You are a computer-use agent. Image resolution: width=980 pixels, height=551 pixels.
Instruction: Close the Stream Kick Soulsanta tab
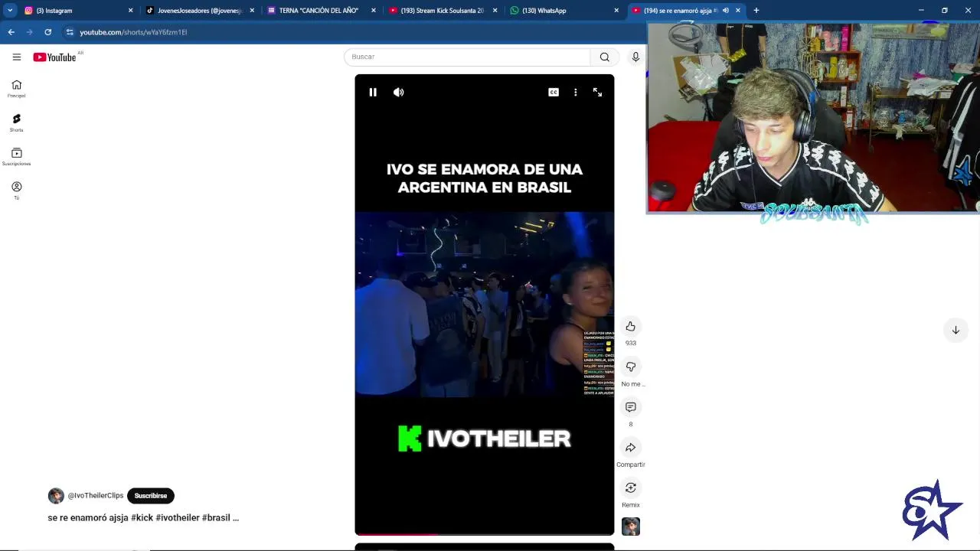click(x=495, y=11)
